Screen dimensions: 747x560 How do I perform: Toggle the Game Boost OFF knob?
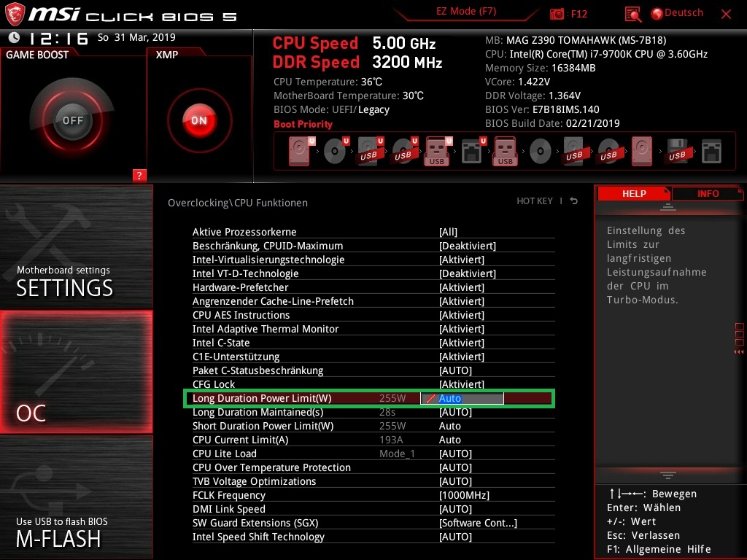pos(72,120)
